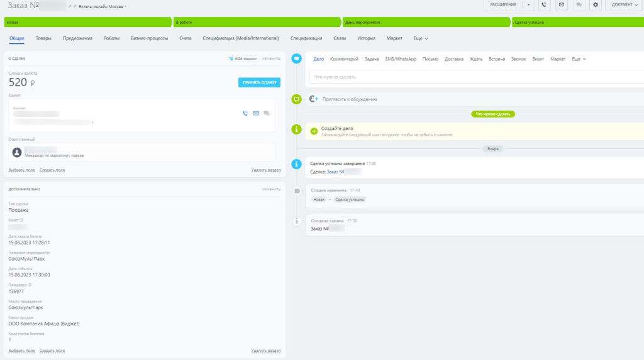Open the История tab
Image resolution: width=644 pixels, height=360 pixels.
click(x=367, y=38)
